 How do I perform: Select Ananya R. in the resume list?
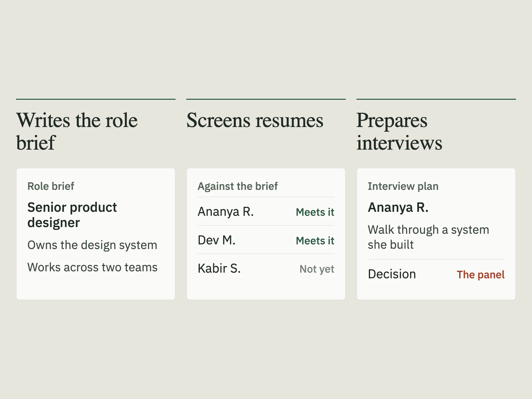pos(226,211)
